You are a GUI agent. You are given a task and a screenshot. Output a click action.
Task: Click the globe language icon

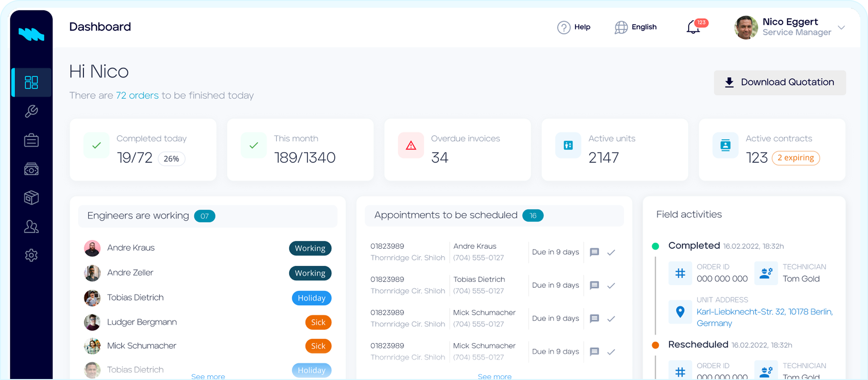click(x=621, y=27)
